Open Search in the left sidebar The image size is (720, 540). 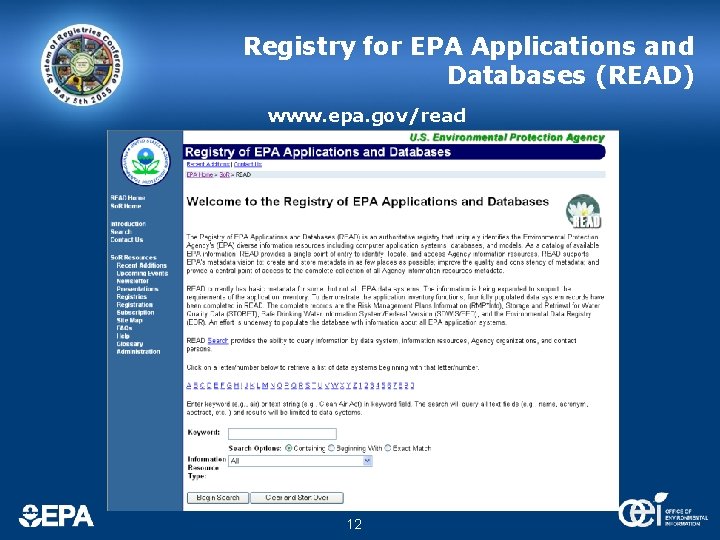[121, 232]
